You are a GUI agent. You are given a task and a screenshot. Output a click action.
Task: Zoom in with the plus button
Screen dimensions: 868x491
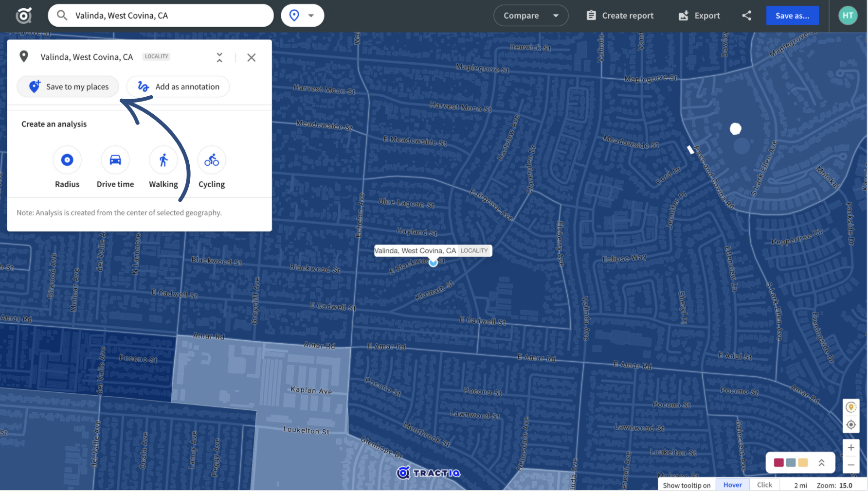[851, 448]
